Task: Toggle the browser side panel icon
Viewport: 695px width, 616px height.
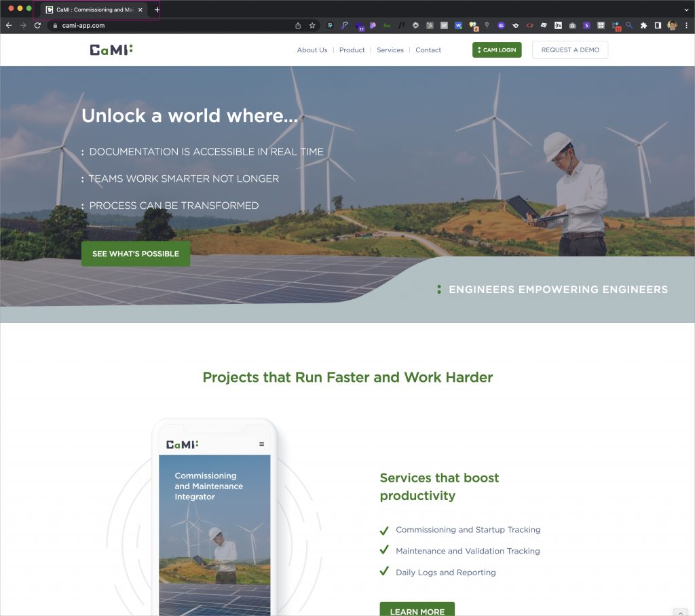Action: tap(658, 25)
